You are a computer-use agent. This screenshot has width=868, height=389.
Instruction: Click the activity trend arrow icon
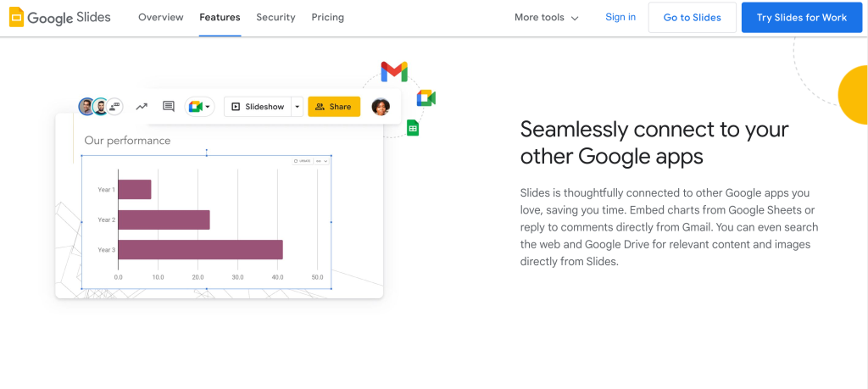pyautogui.click(x=142, y=107)
